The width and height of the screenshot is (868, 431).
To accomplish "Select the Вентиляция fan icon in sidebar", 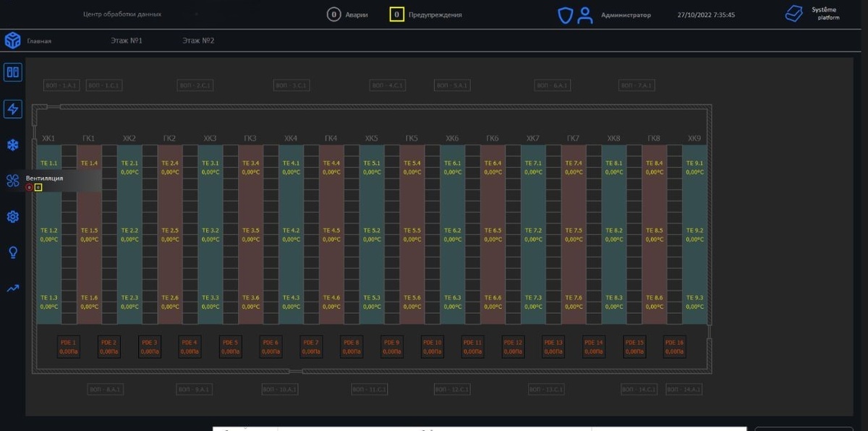I will 12,180.
